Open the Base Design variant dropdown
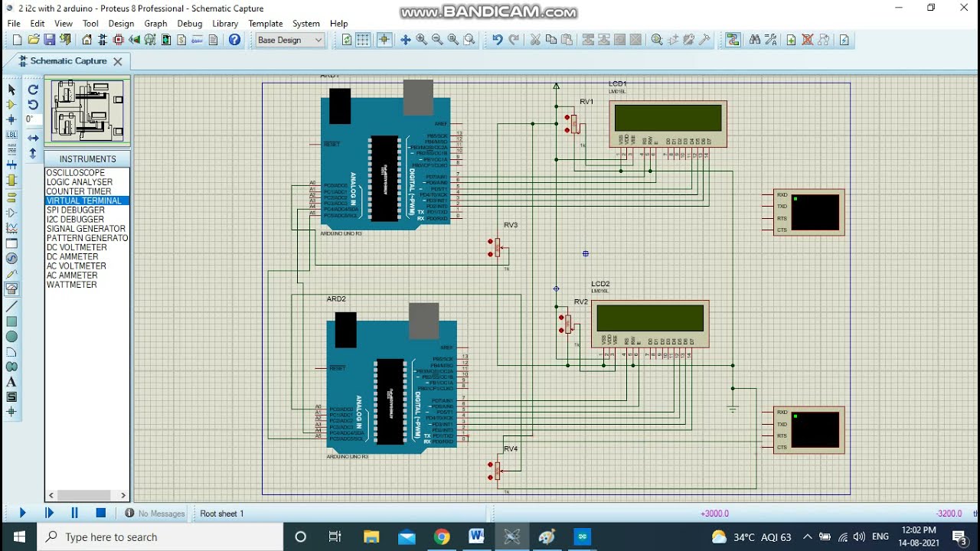980x551 pixels. pyautogui.click(x=290, y=40)
